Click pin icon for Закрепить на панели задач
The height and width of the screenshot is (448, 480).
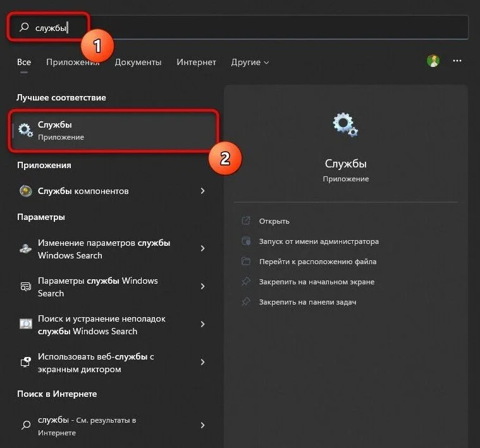click(246, 302)
